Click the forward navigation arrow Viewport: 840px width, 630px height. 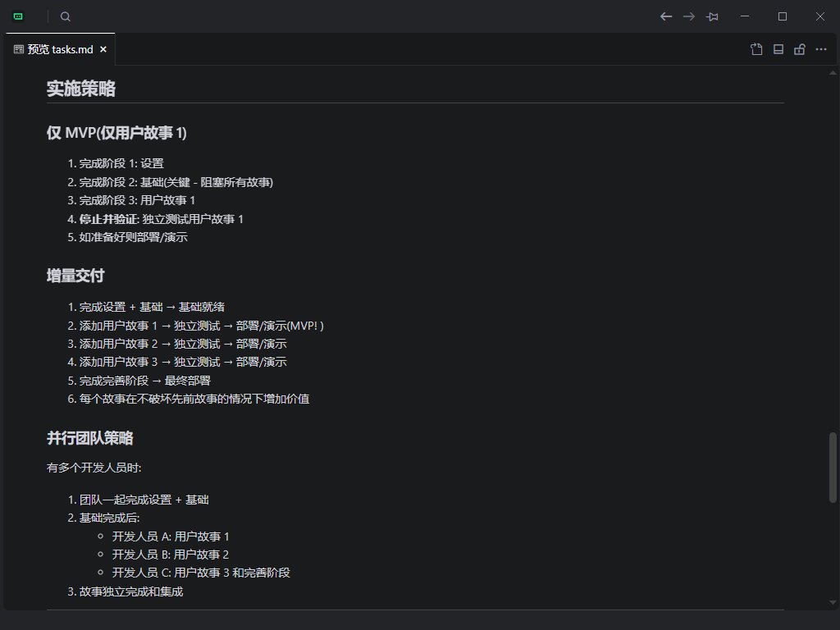[x=689, y=16]
